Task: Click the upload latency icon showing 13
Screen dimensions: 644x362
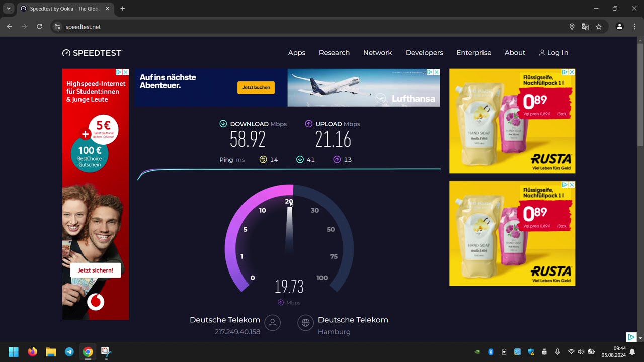Action: click(337, 160)
